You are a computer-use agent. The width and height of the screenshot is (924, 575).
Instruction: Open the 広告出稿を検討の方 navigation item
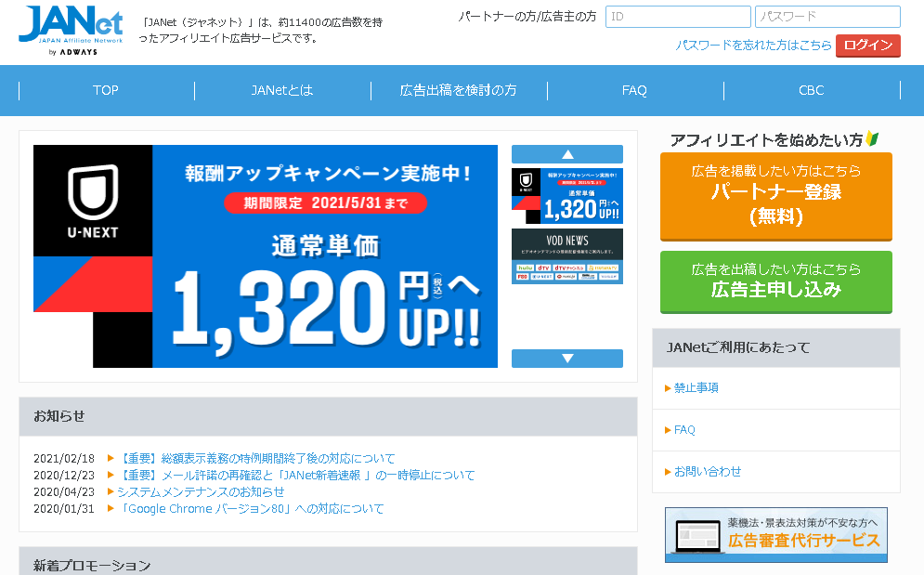click(x=459, y=90)
